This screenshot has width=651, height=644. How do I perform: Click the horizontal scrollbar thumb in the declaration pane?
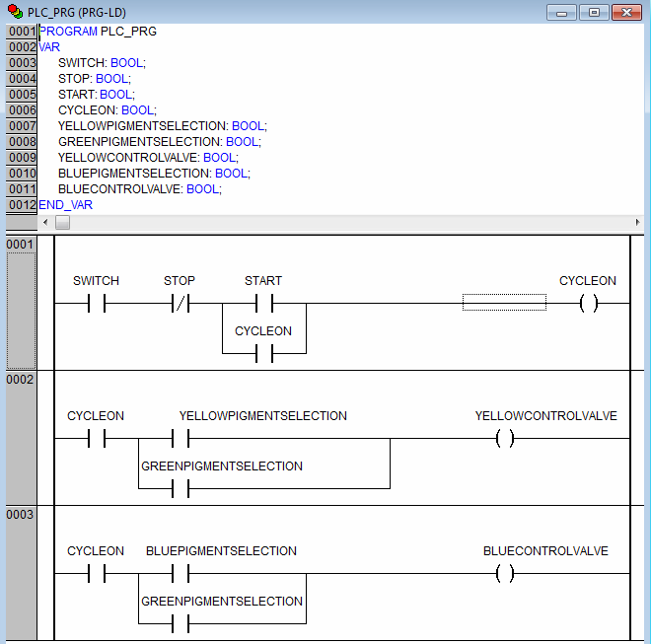[63, 222]
